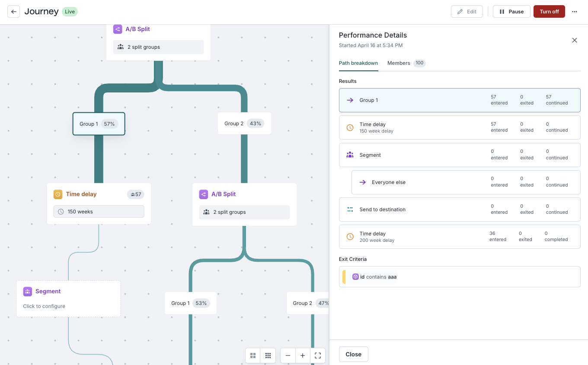Viewport: 588px width, 365px height.
Task: Click the id property icon in exit criteria
Action: [355, 277]
